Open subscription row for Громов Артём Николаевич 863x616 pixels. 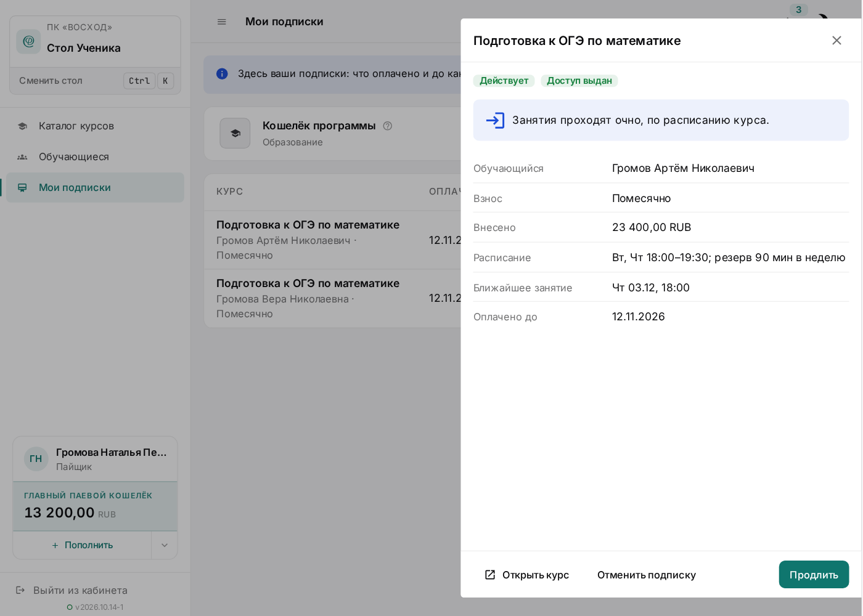tap(333, 240)
